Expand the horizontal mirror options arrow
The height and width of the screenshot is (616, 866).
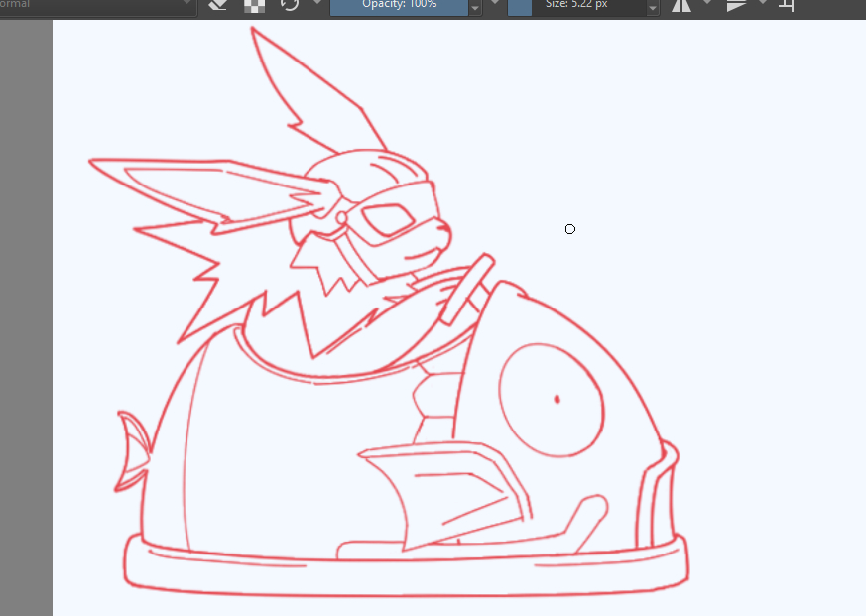(x=707, y=5)
